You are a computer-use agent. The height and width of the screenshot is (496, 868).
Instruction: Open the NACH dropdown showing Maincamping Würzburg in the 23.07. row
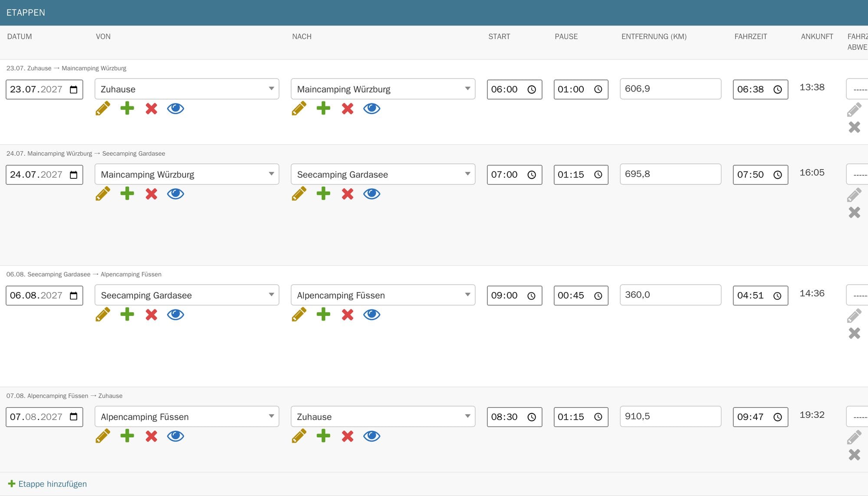[383, 89]
